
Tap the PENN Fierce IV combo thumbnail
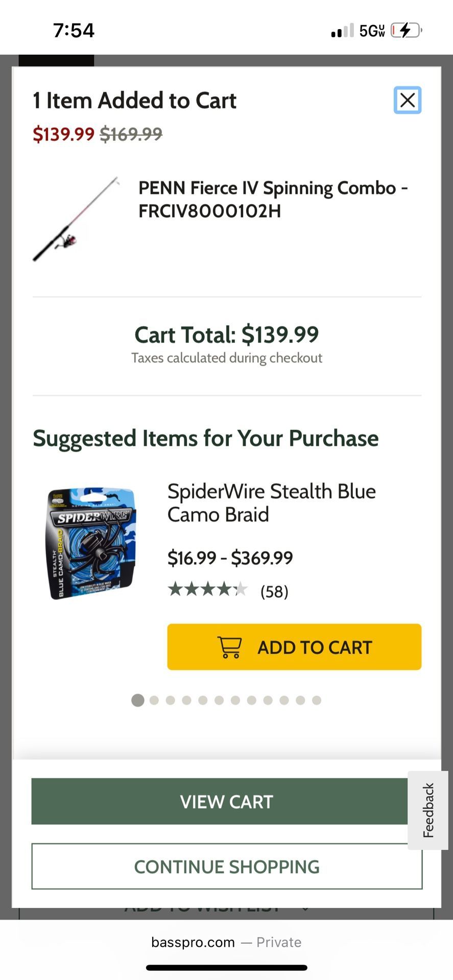(77, 219)
